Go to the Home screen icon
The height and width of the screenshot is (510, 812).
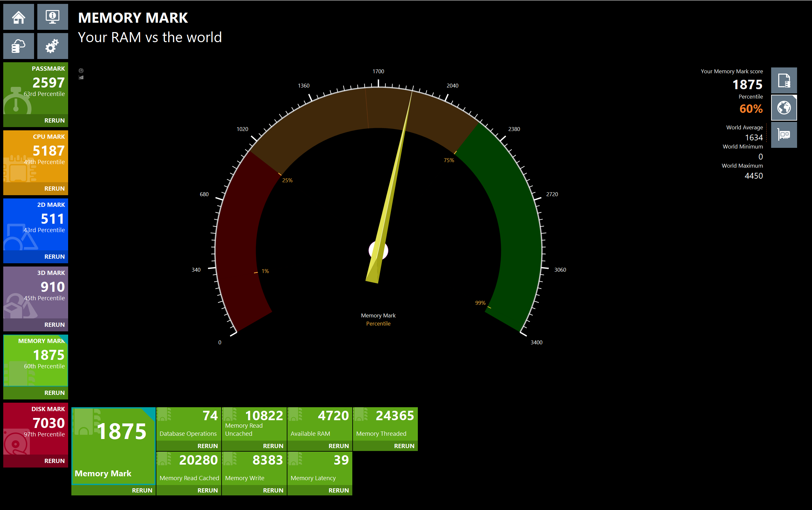18,17
